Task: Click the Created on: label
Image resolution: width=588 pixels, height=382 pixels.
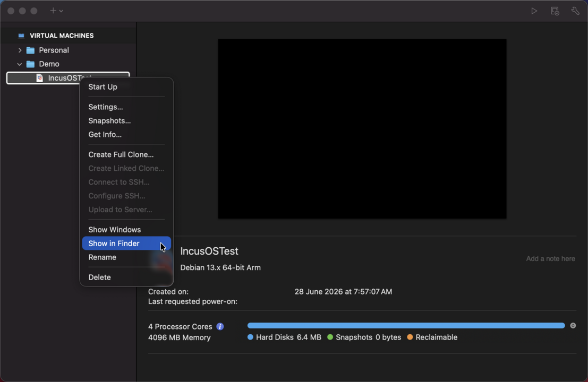Action: (x=168, y=291)
